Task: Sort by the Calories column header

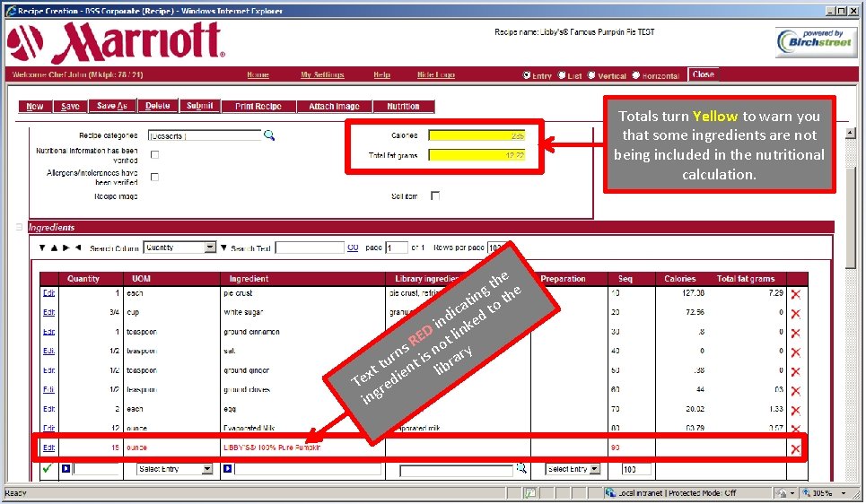Action: click(680, 279)
